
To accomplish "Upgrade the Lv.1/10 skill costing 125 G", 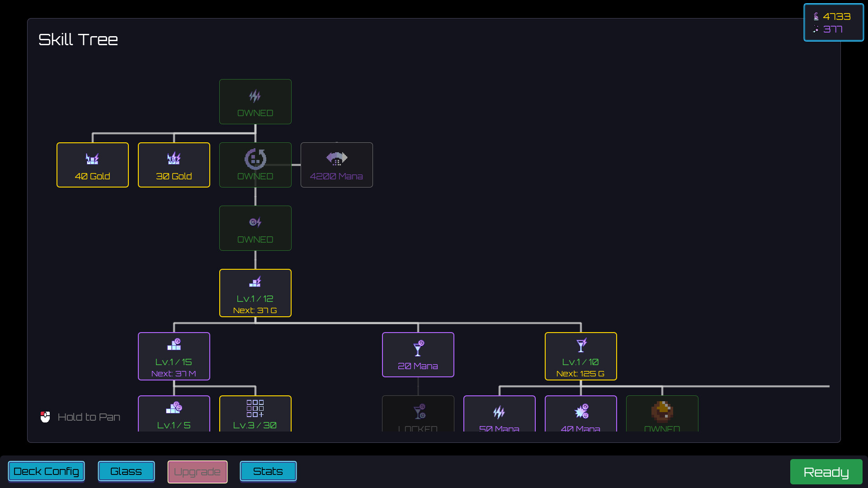I will 580,356.
